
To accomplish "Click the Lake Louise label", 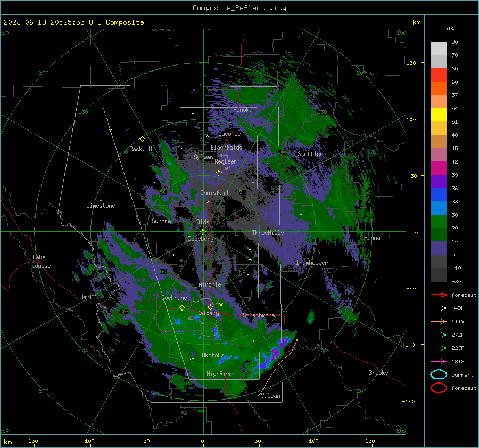I will tap(41, 262).
